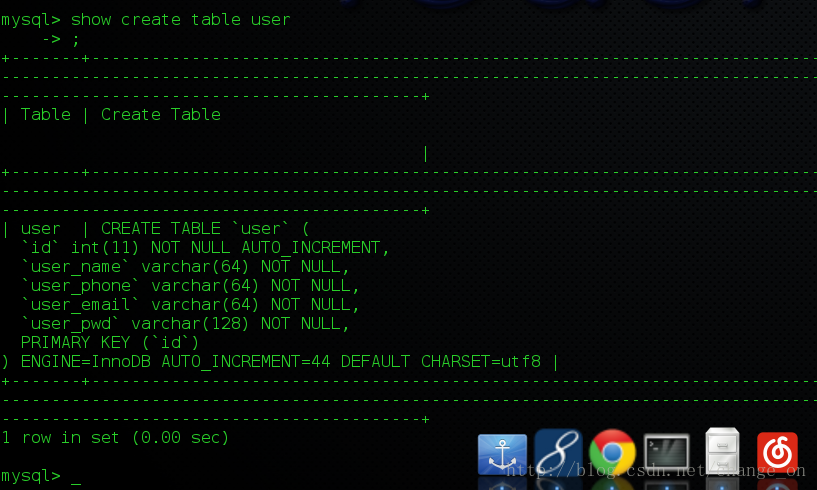Open the terminal icon in the dock
The image size is (817, 490).
coord(666,452)
